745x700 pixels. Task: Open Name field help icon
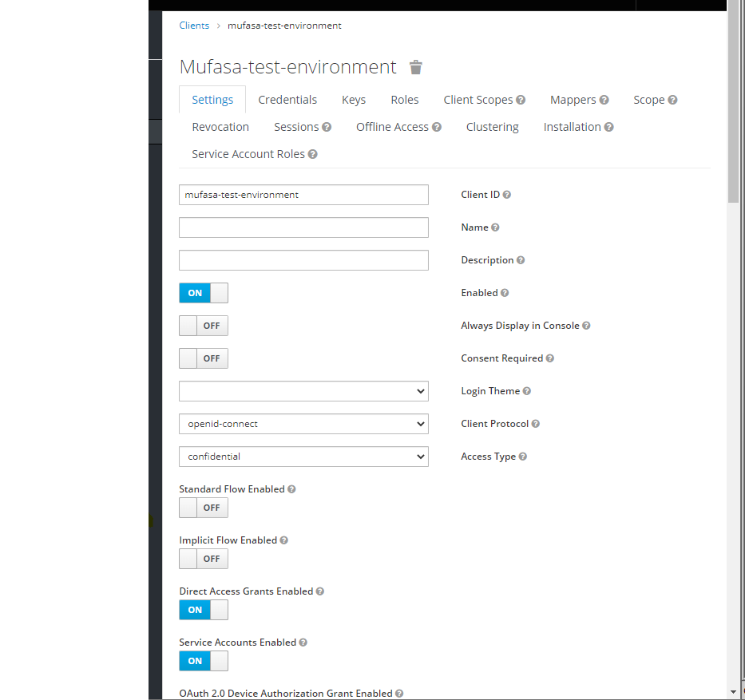click(495, 227)
